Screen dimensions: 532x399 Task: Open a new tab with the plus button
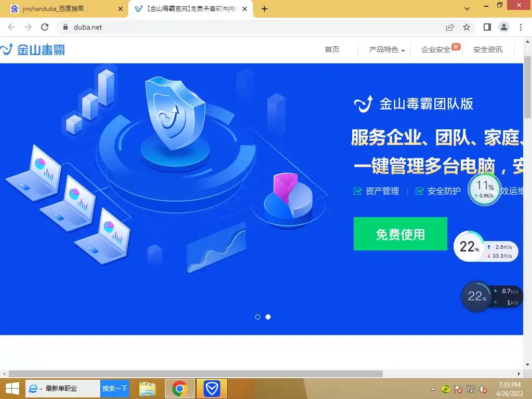point(264,9)
